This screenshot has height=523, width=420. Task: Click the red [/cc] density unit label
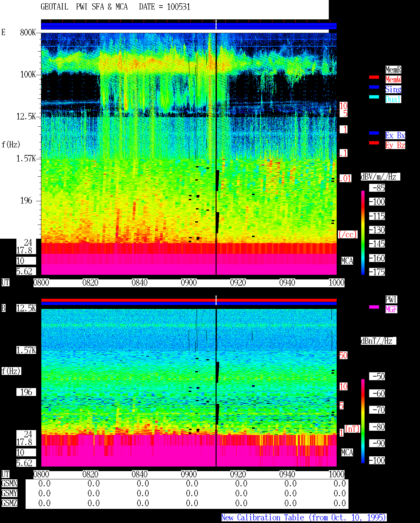[x=347, y=234]
